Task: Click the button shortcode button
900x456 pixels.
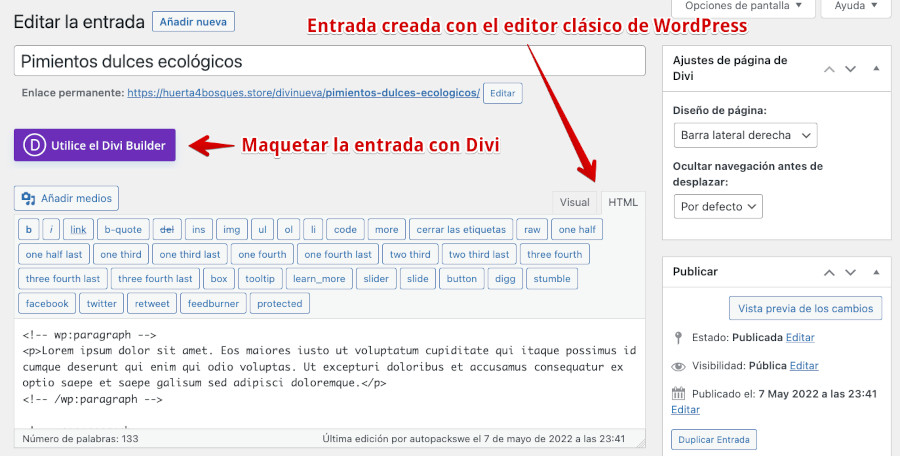Action: tap(461, 279)
